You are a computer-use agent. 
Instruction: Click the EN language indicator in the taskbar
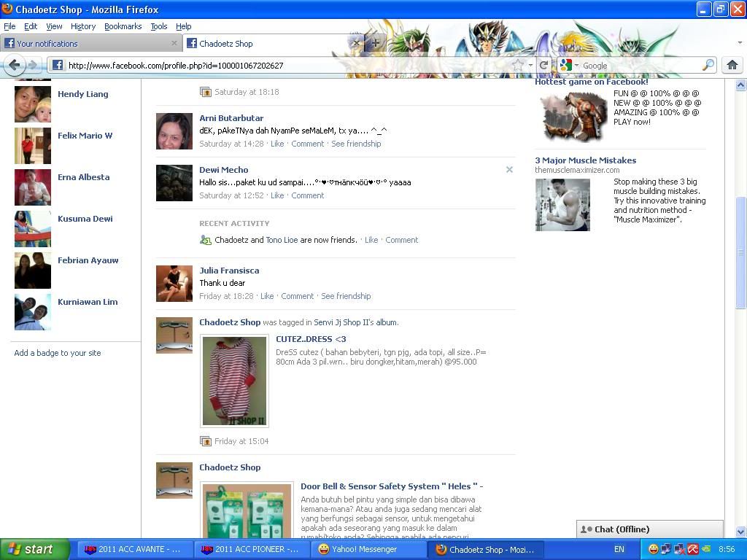coord(619,549)
